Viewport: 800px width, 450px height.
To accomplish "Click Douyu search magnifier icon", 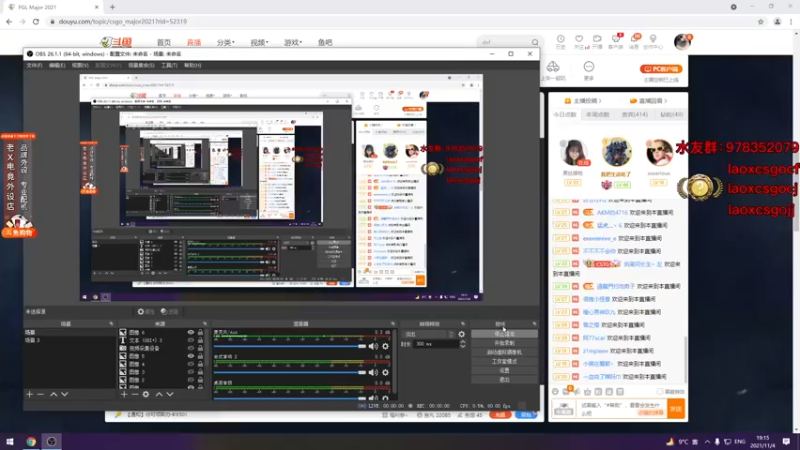I will [535, 42].
